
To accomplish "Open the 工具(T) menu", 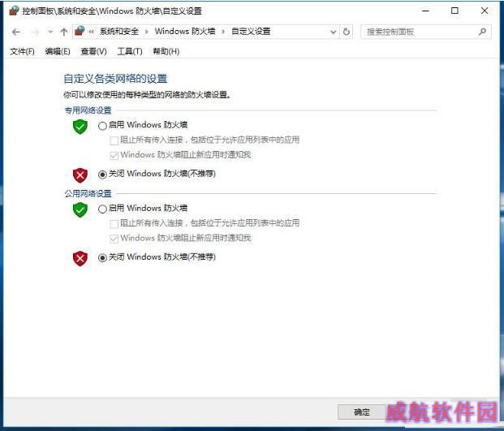I will click(x=130, y=51).
